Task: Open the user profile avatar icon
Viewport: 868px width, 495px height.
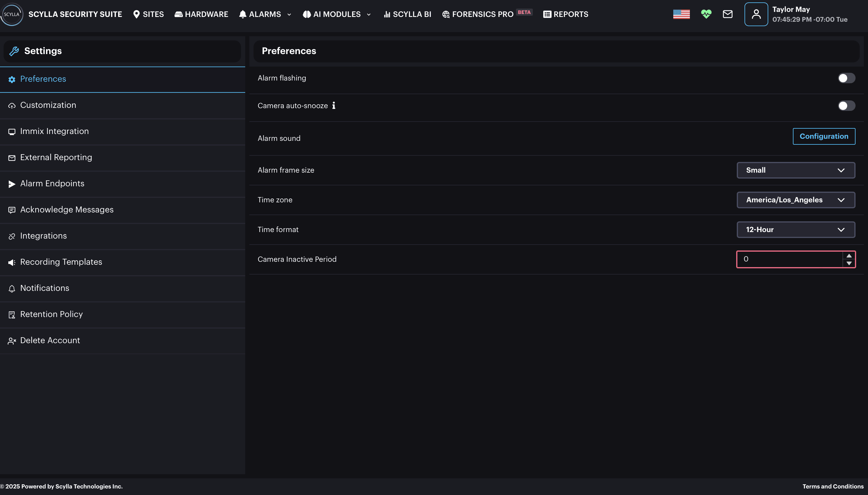Action: click(756, 14)
